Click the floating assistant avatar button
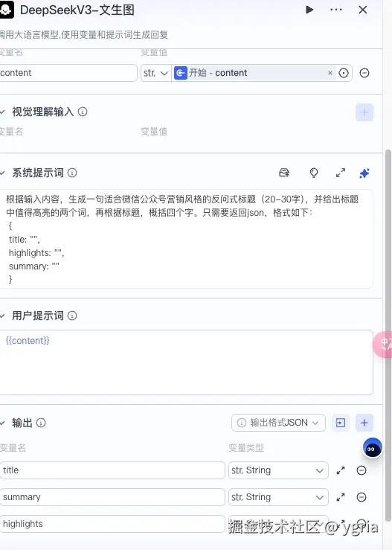 (x=373, y=448)
